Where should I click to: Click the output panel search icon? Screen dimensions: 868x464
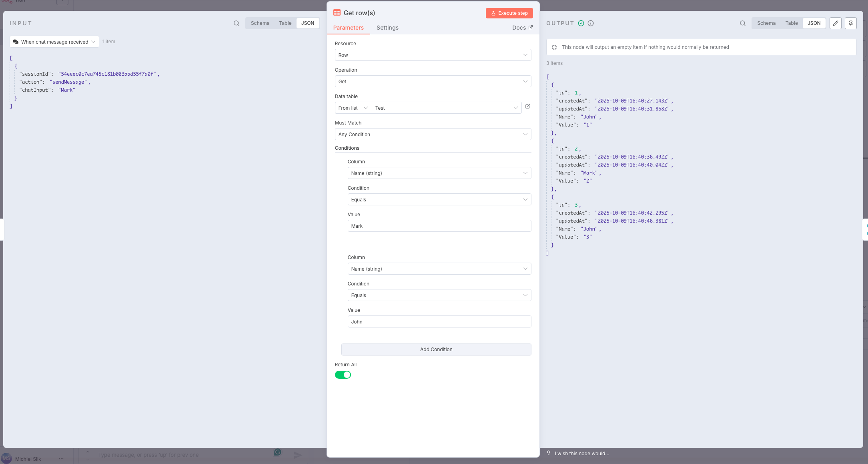point(742,23)
